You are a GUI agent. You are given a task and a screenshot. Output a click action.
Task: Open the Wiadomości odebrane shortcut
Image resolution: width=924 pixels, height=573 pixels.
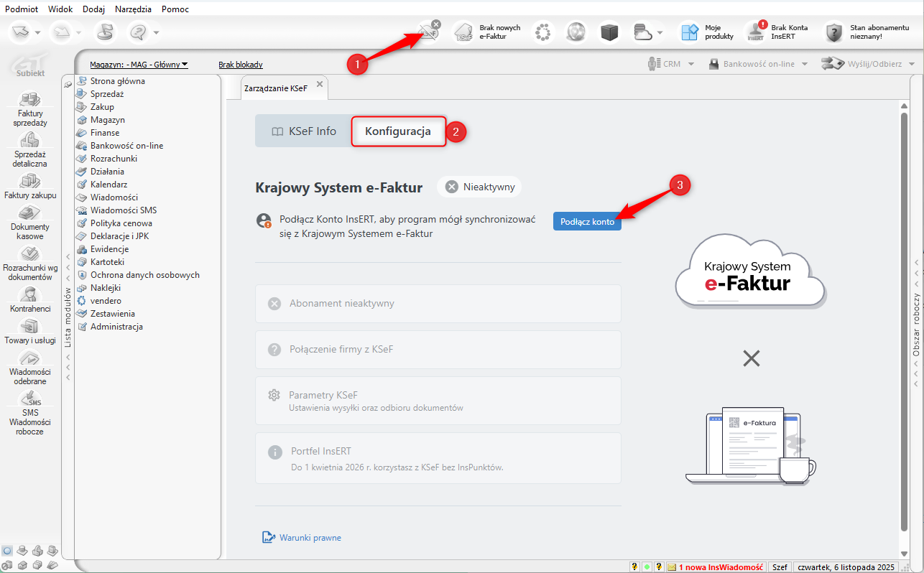(31, 368)
